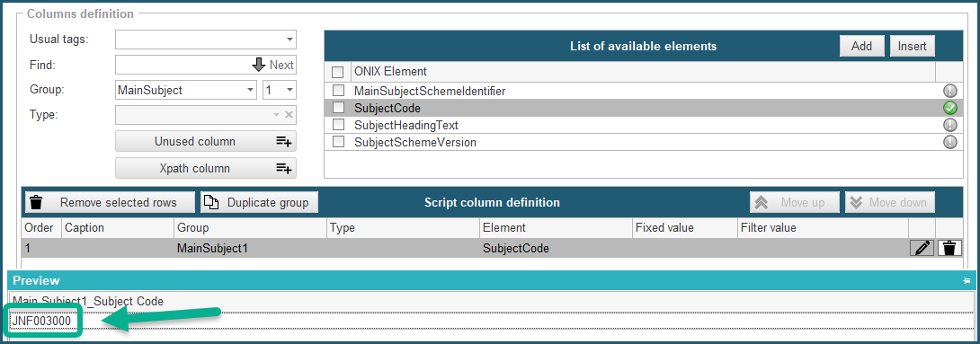Screen dimensions: 980x344
Task: Pin the Preview panel with the pin icon
Action: pos(967,281)
